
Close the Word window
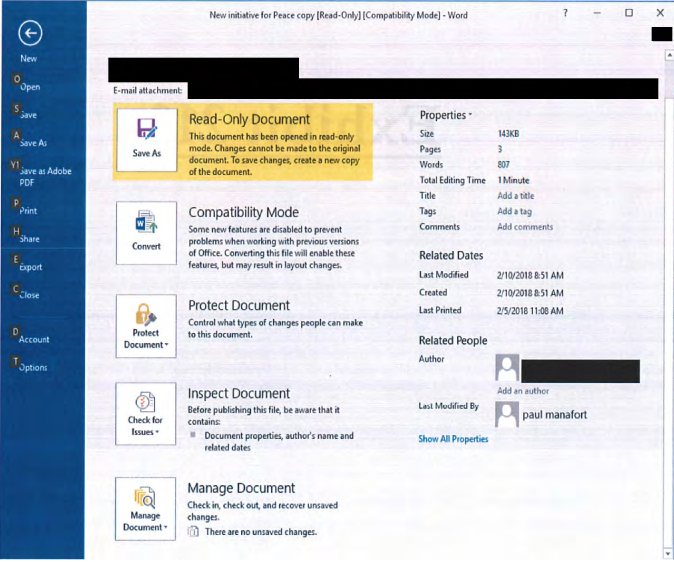[x=660, y=13]
